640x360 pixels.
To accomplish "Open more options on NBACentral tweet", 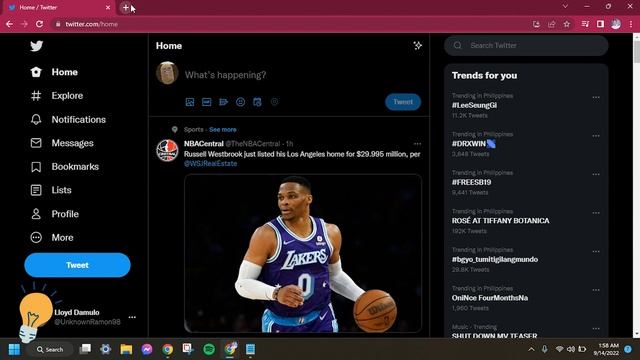I will point(417,144).
